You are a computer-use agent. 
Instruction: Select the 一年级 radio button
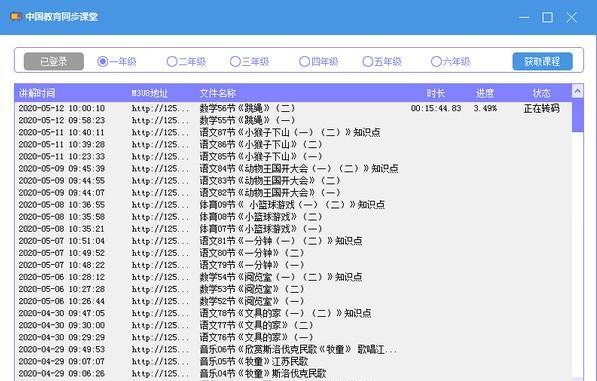[117, 61]
